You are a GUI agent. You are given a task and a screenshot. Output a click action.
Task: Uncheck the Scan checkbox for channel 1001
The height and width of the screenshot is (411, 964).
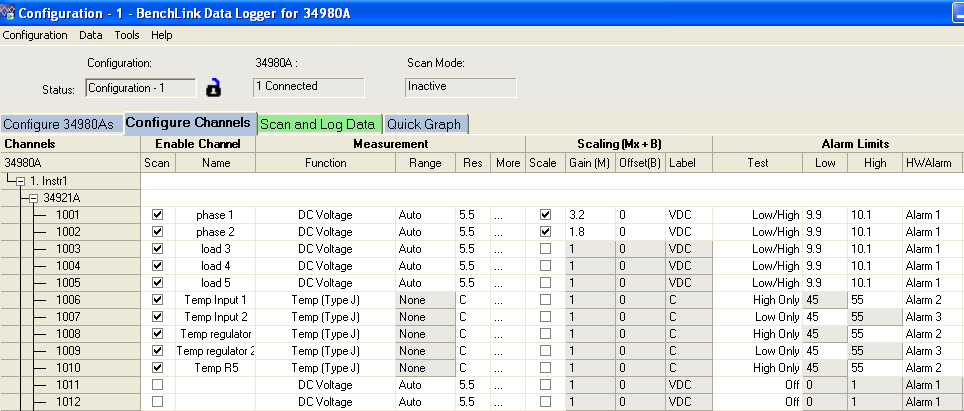coord(157,215)
